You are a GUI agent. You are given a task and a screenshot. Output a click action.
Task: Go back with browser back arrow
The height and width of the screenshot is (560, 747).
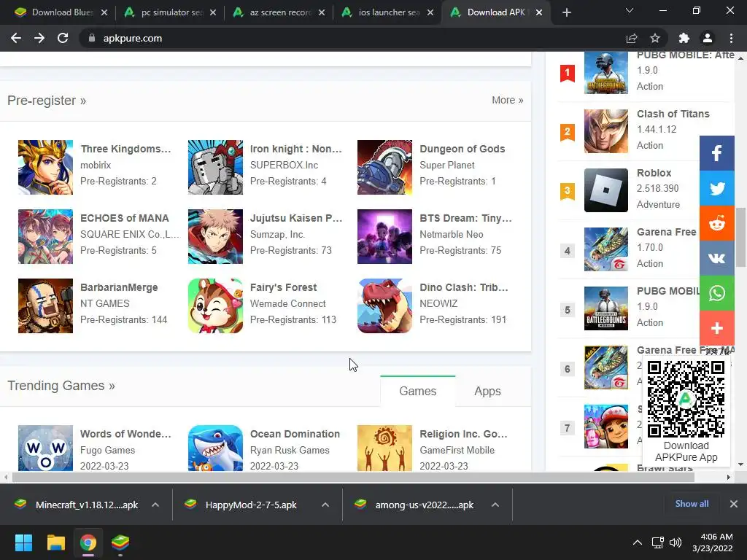16,38
